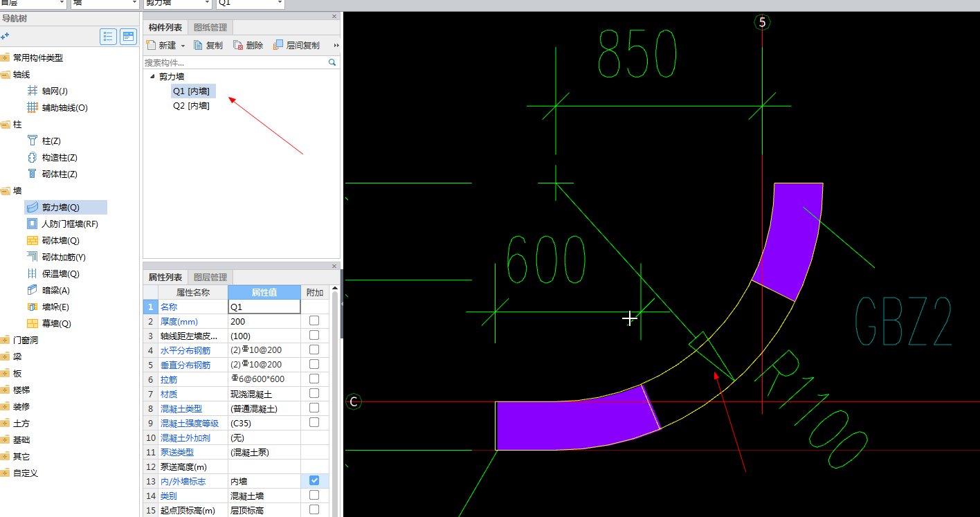Choose the 构造柱(Z) component
The width and height of the screenshot is (980, 517).
pyautogui.click(x=60, y=157)
